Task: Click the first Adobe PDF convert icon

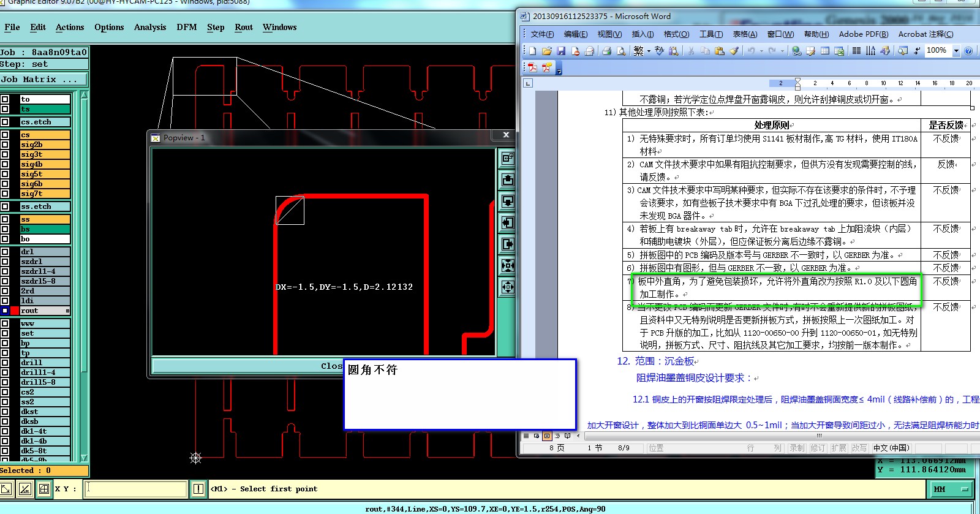Action: [532, 67]
